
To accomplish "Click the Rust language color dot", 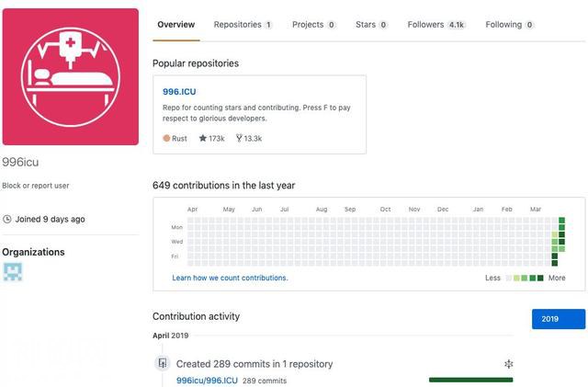I will tap(166, 138).
